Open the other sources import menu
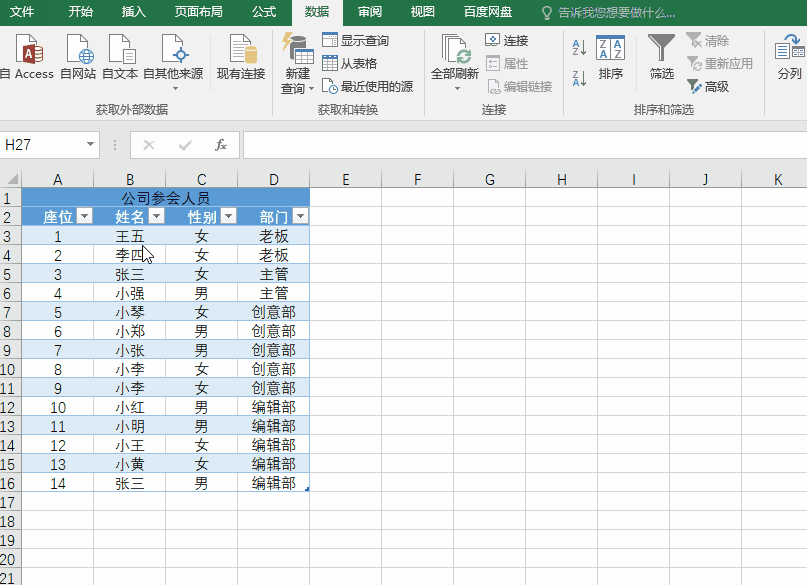The width and height of the screenshot is (807, 585). click(173, 62)
